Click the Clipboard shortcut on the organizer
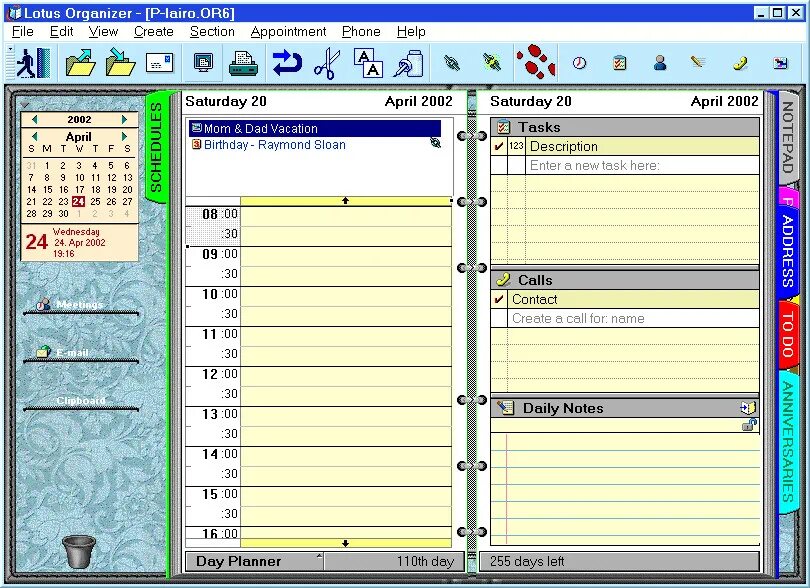This screenshot has width=810, height=588. pyautogui.click(x=81, y=400)
